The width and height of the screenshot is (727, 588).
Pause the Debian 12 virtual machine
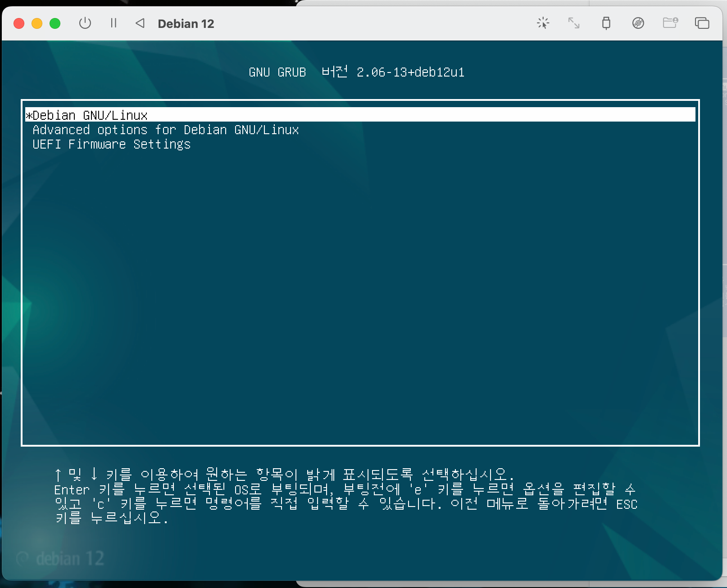click(x=114, y=23)
